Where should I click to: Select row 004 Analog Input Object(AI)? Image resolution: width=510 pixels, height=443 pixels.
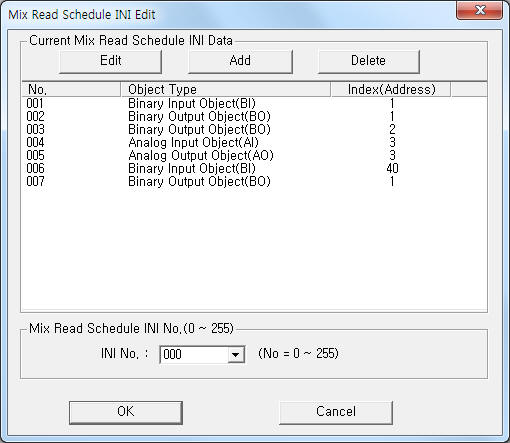click(x=255, y=142)
